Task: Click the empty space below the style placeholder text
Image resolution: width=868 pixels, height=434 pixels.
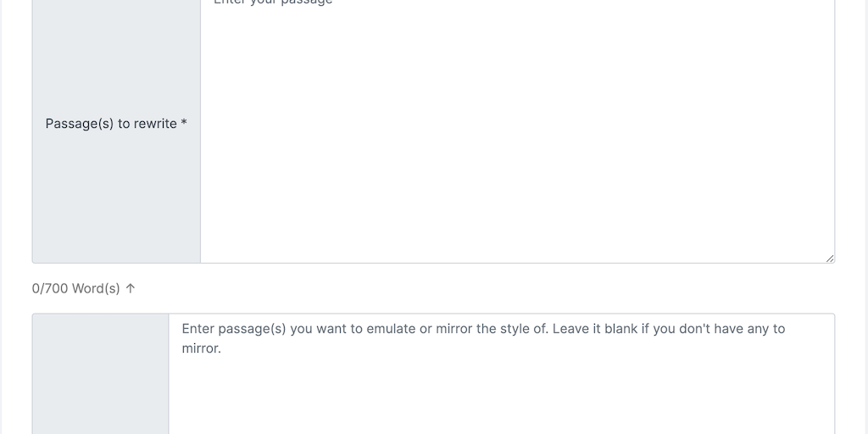Action: click(x=500, y=398)
